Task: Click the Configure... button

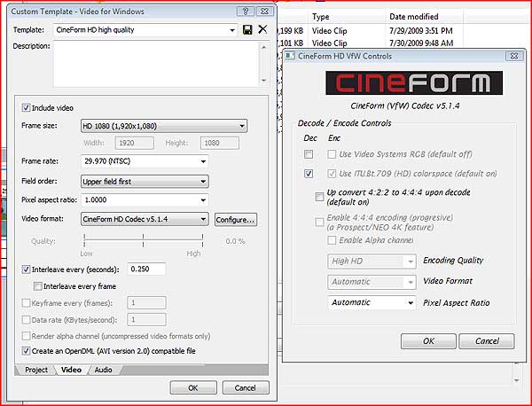Action: point(236,220)
